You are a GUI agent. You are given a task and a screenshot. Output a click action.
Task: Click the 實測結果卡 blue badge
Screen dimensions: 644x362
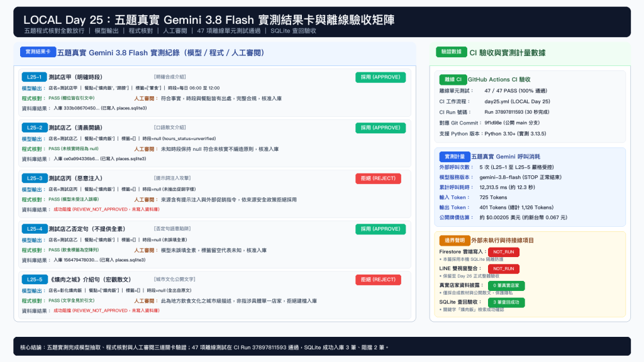pyautogui.click(x=38, y=52)
